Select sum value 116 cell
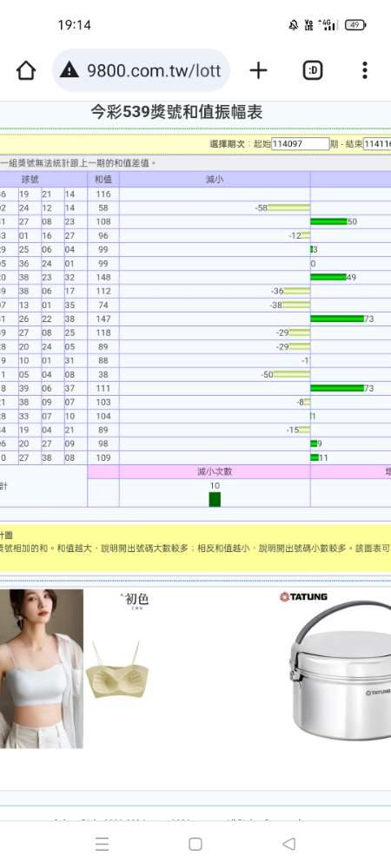Viewport: 391px width, 868px height. click(103, 194)
